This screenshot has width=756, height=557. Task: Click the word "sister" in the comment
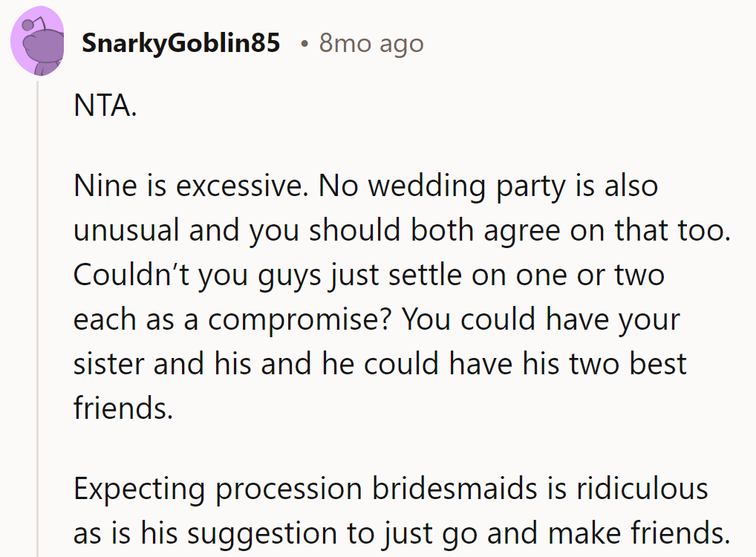pos(105,364)
